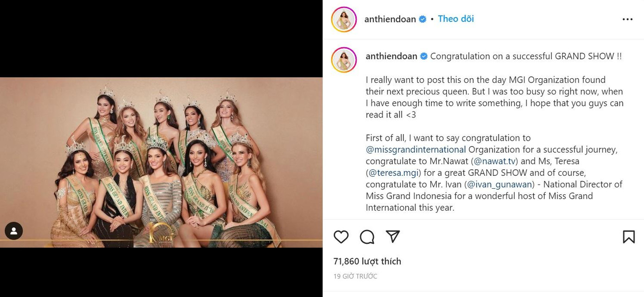644x297 pixels.
Task: Click the header verified badge
Action: click(423, 19)
